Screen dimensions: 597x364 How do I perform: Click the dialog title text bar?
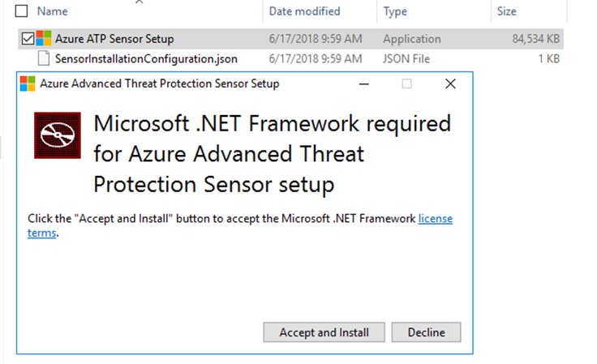point(160,84)
